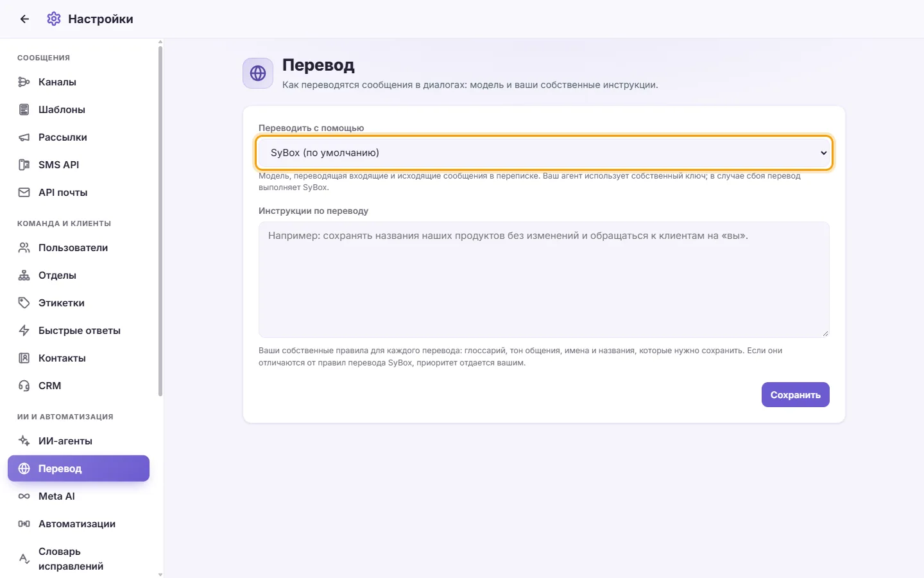Open Быстрые ответы section
Image resolution: width=924 pixels, height=578 pixels.
click(78, 331)
